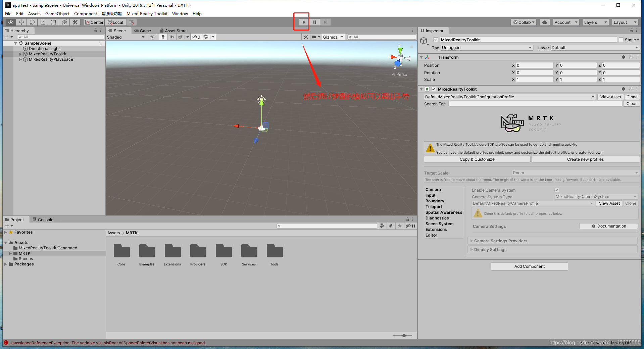Toggle Enable Camera System checkbox
Image resolution: width=644 pixels, height=349 pixels.
pyautogui.click(x=557, y=190)
